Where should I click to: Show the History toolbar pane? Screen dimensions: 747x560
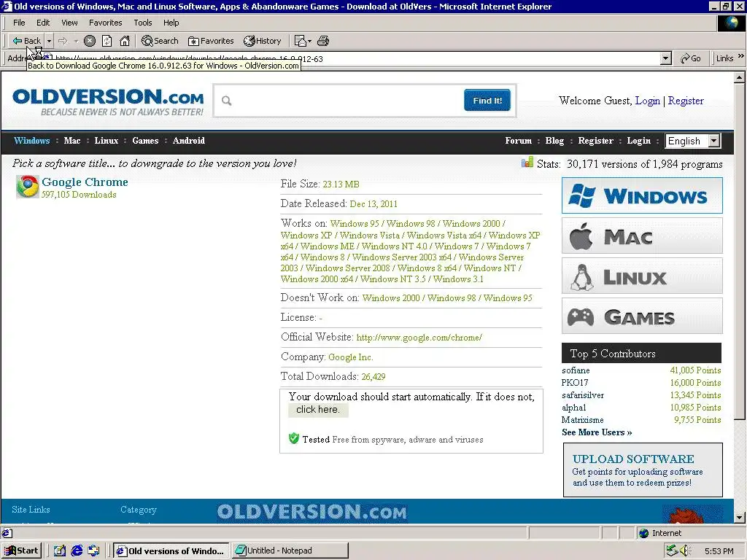point(263,41)
